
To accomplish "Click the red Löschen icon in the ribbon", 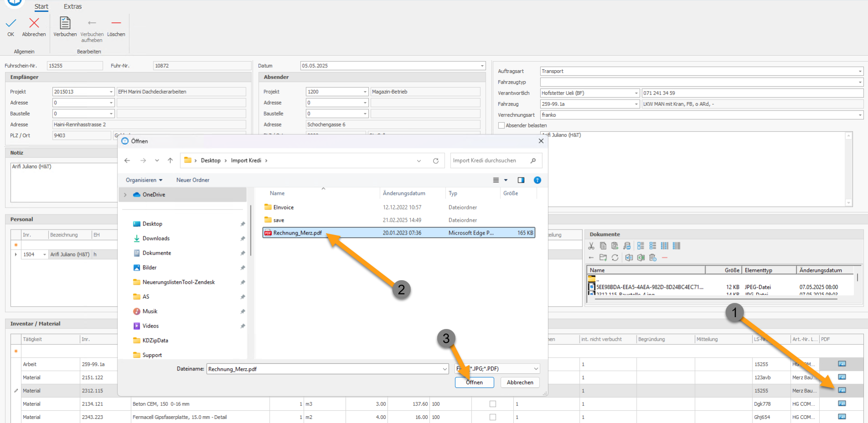I will click(x=116, y=23).
